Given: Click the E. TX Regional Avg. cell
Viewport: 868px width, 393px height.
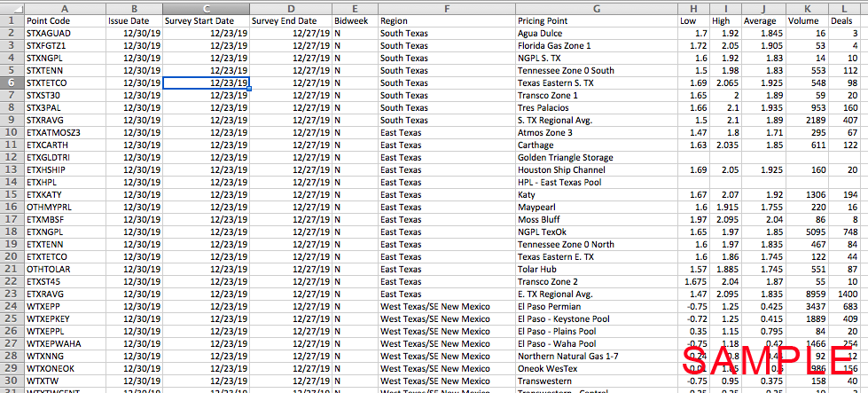Looking at the screenshot, I should coord(597,294).
